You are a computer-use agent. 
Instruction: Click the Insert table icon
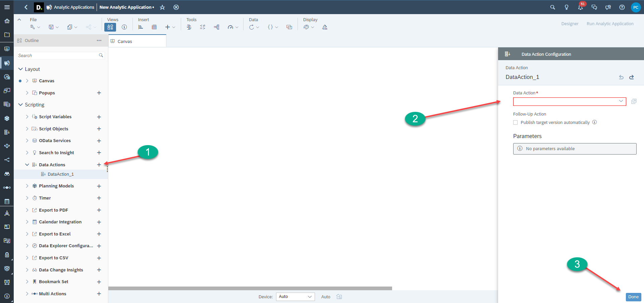click(154, 27)
